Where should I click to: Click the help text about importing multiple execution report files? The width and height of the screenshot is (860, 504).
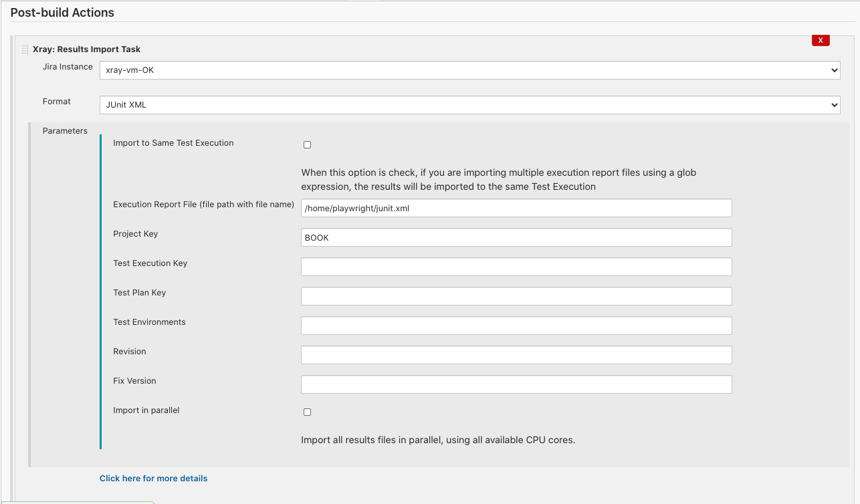[x=498, y=180]
